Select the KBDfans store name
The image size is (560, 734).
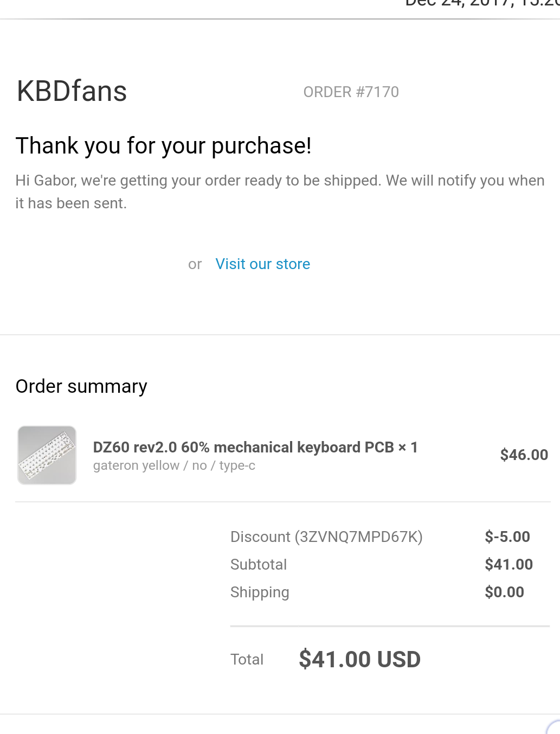click(72, 91)
